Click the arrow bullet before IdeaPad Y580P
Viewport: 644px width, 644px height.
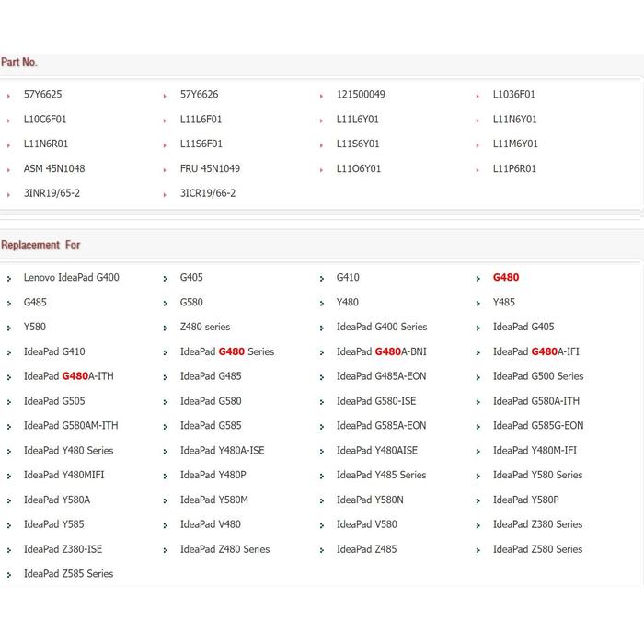click(x=478, y=501)
